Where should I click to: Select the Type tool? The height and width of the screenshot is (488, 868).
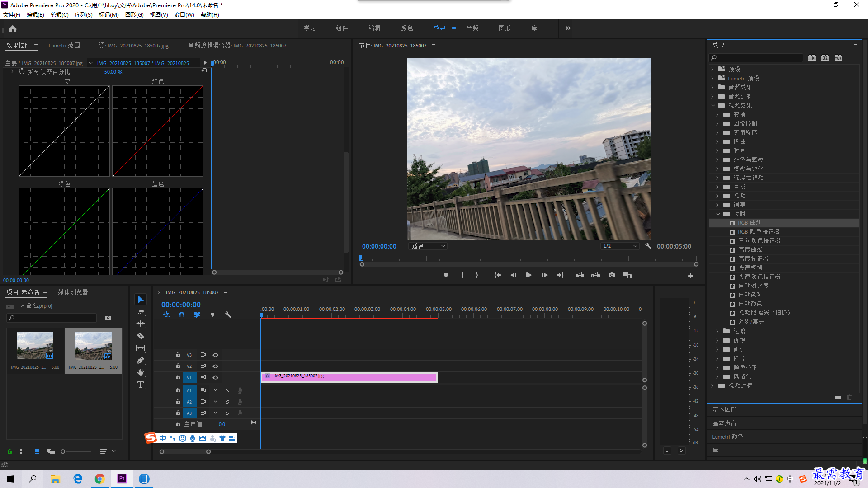click(141, 385)
